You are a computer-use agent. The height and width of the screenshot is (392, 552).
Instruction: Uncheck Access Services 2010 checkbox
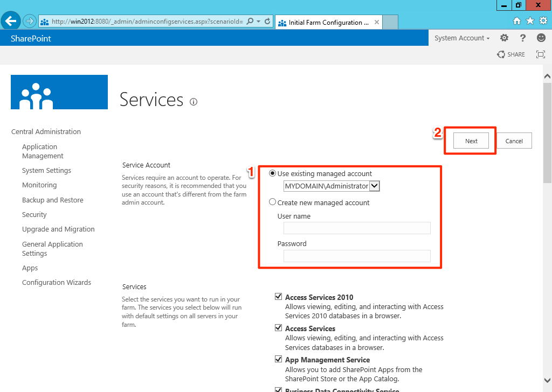tap(279, 296)
